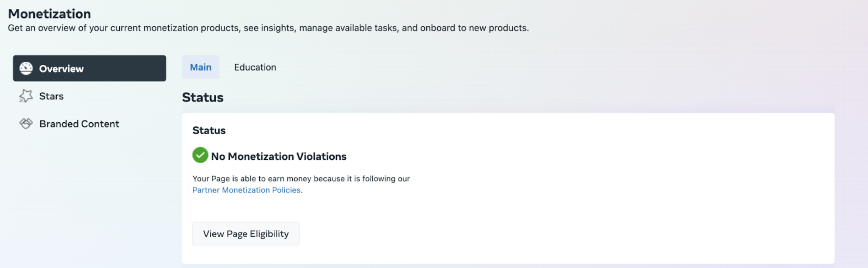Click the Overview dashboard icon
The width and height of the screenshot is (868, 268).
tap(26, 68)
